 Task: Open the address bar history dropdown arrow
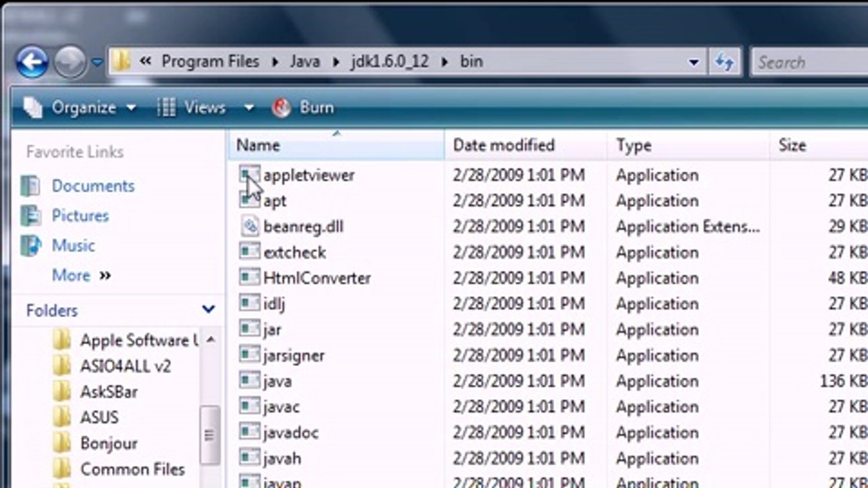pyautogui.click(x=694, y=62)
